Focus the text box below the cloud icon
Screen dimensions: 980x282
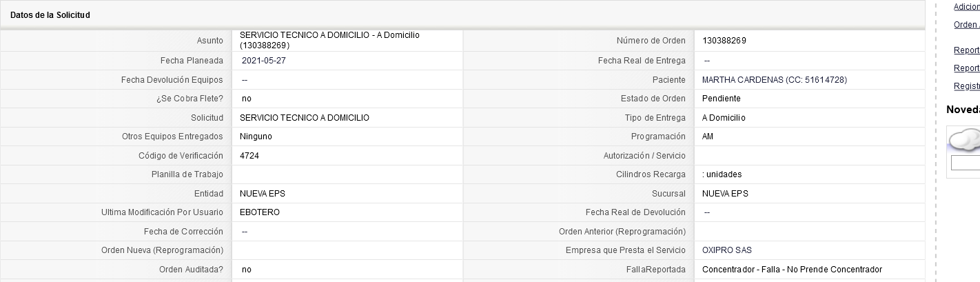pyautogui.click(x=966, y=163)
